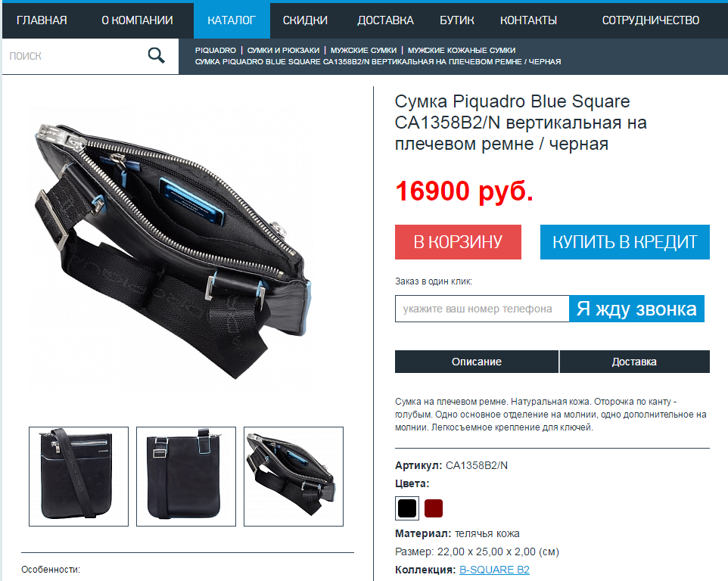Click the search magnifier icon
Image resolution: width=728 pixels, height=581 pixels.
tap(157, 56)
